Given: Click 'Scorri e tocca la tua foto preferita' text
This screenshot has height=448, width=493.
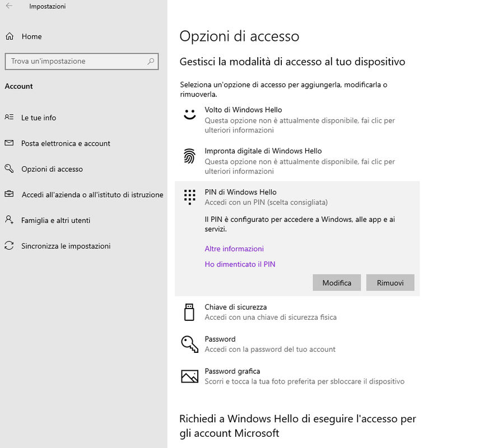Looking at the screenshot, I should tap(304, 381).
